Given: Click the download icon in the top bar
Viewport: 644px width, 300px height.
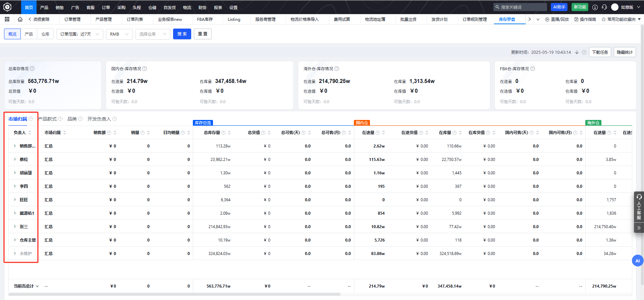Looking at the screenshot, I should coord(595,7).
